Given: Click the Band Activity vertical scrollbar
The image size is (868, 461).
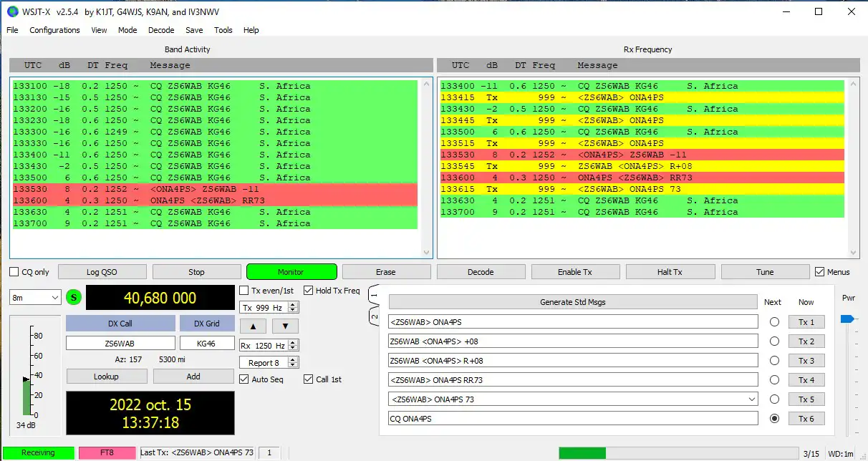Looking at the screenshot, I should pyautogui.click(x=428, y=168).
